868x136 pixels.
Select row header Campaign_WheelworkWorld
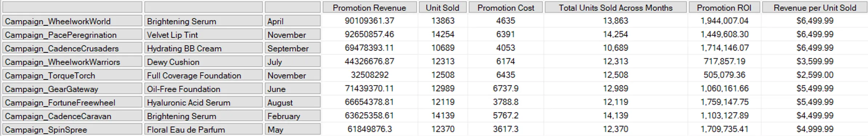(72, 21)
